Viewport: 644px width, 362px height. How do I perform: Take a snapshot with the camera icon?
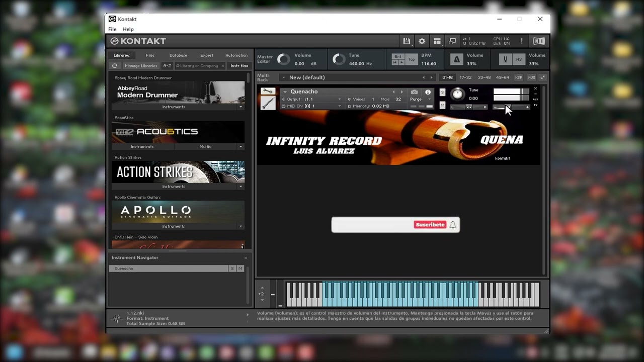414,92
